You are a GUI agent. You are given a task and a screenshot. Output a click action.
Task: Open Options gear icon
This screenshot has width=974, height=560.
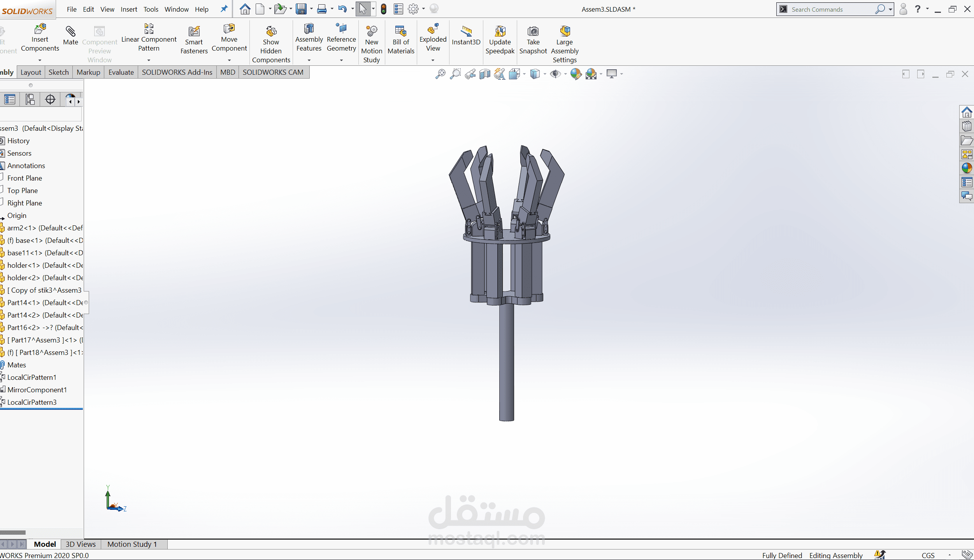(413, 9)
